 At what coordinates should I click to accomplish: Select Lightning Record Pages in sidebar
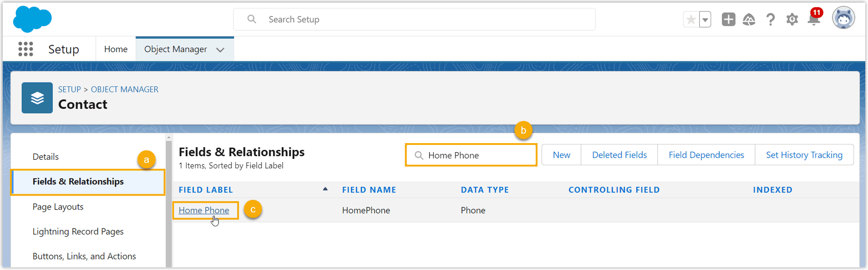coord(78,232)
